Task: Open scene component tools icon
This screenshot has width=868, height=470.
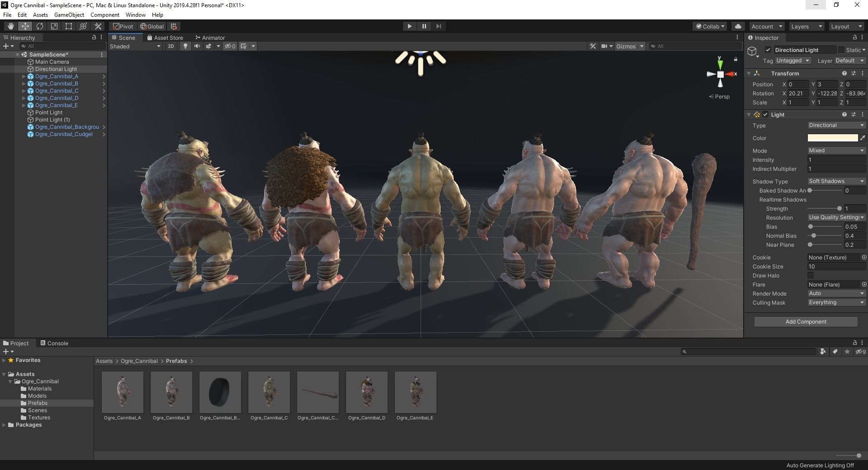Action: (593, 46)
